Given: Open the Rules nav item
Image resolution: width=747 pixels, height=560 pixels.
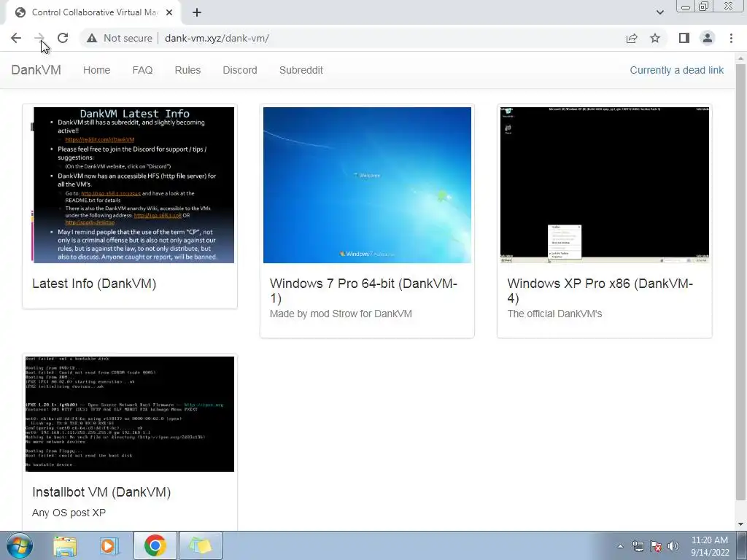Looking at the screenshot, I should coord(187,70).
